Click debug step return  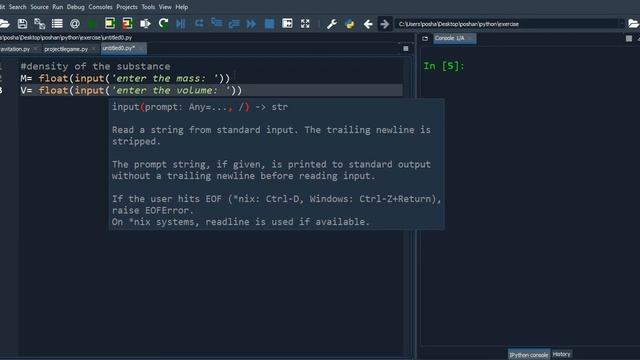234,24
